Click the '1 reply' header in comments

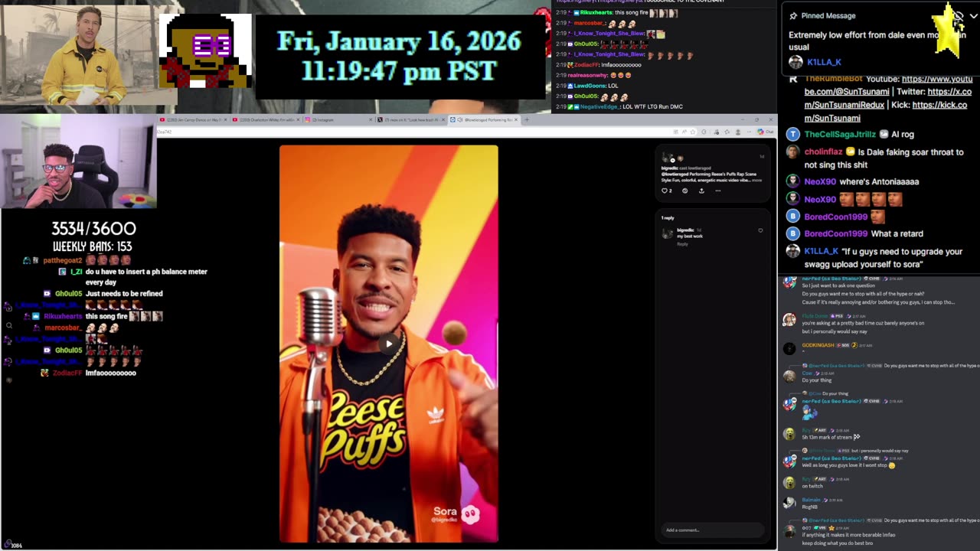[668, 218]
